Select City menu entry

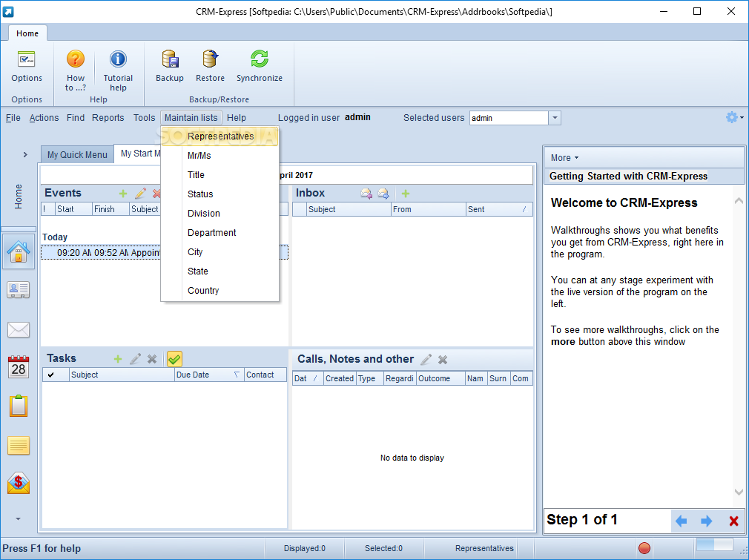tap(220, 251)
